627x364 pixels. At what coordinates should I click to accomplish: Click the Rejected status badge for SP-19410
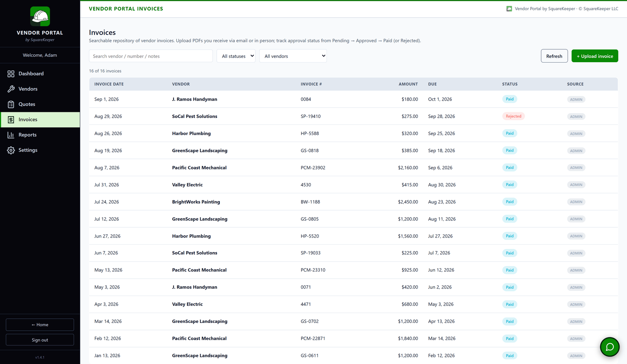(x=513, y=116)
